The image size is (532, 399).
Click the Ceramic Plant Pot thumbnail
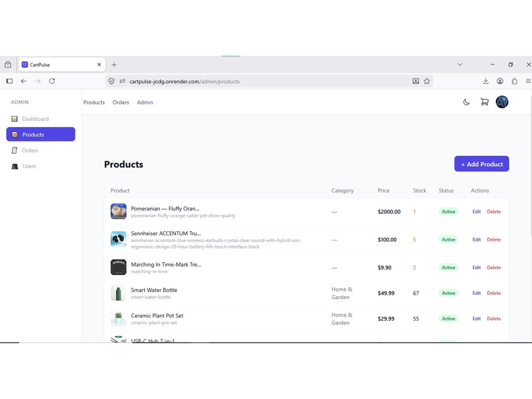pos(119,318)
